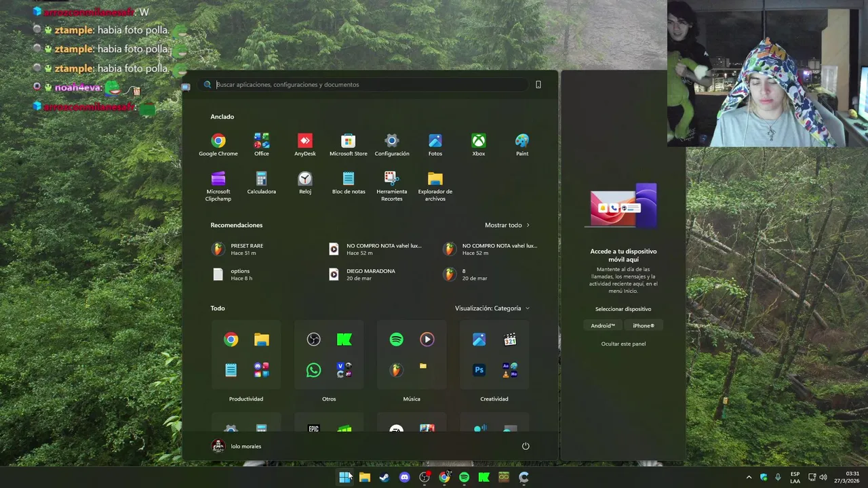This screenshot has width=868, height=488.
Task: Open Configuración settings app
Action: (x=392, y=144)
